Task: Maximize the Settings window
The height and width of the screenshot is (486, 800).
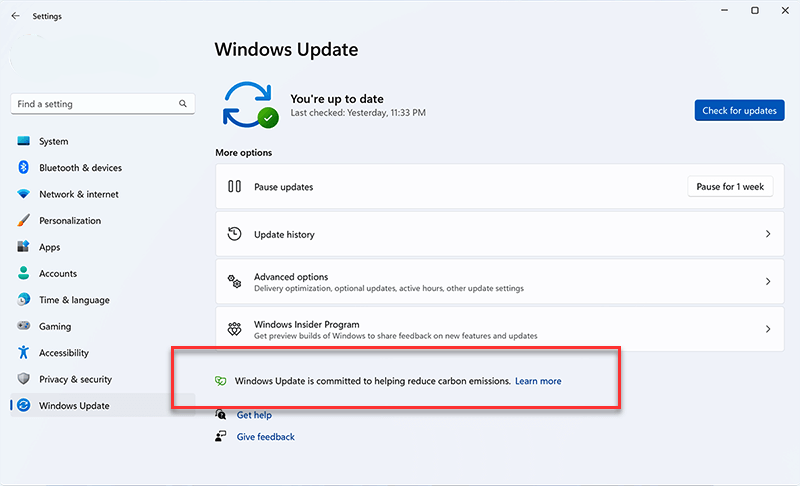Action: click(x=755, y=10)
